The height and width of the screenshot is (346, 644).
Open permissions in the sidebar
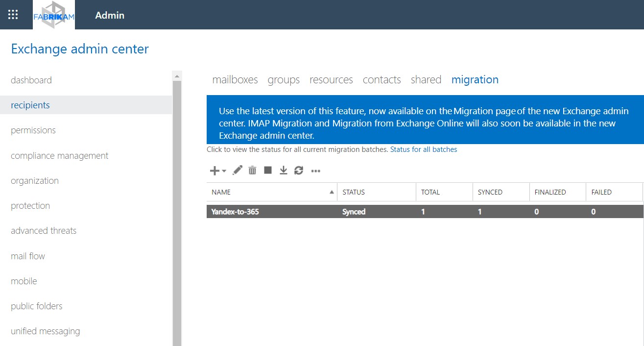coord(33,130)
